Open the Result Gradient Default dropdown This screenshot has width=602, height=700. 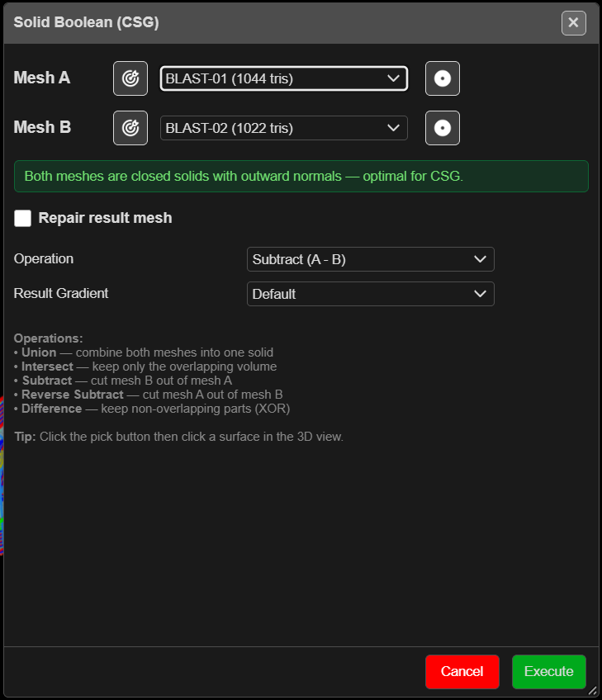pos(371,294)
